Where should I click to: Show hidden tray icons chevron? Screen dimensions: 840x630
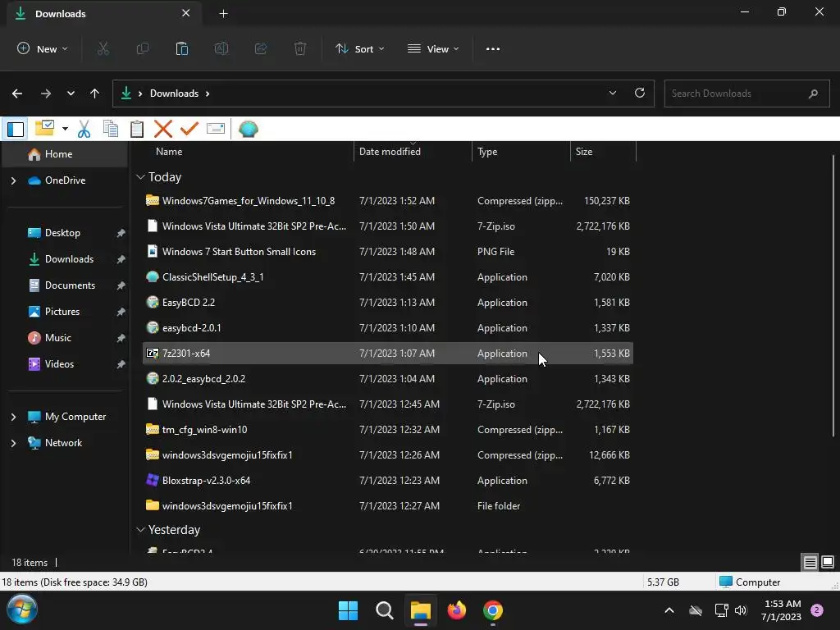pos(669,610)
